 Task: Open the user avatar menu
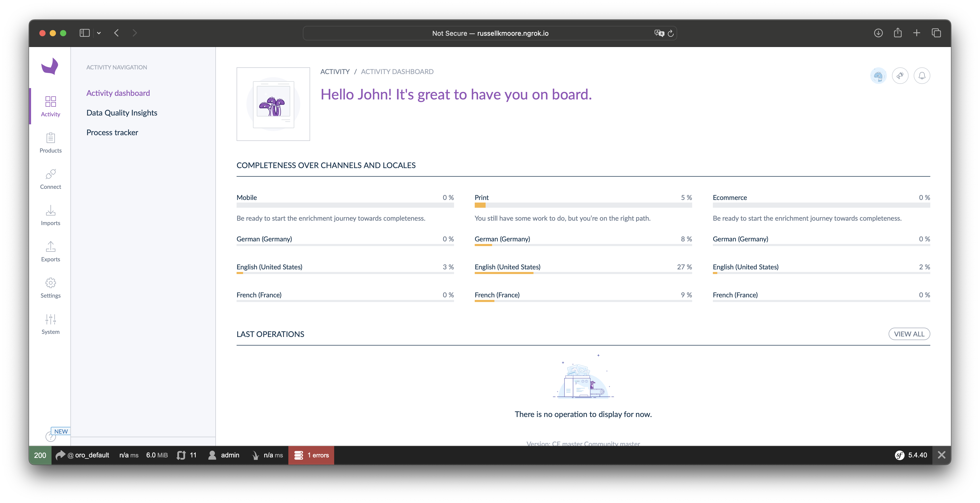tap(878, 76)
